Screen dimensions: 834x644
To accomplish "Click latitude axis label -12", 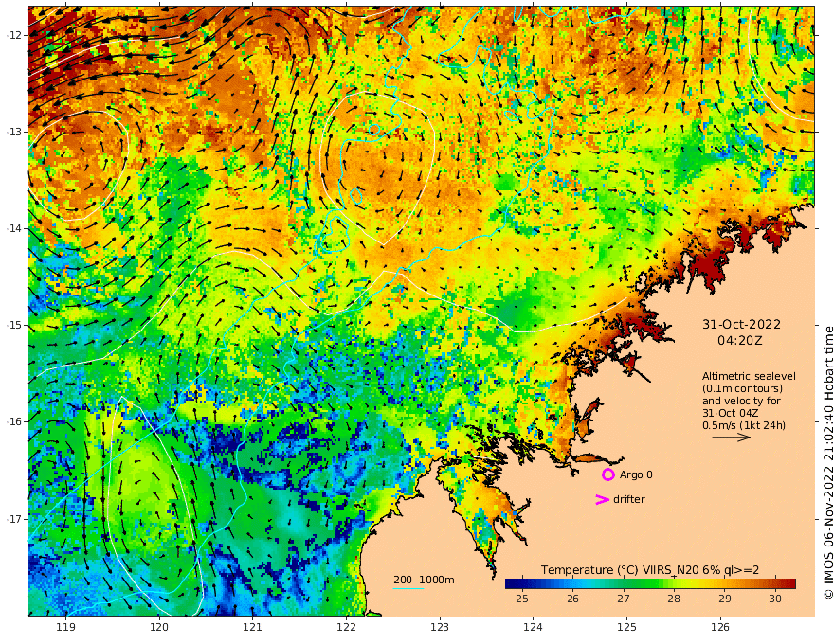I will (14, 35).
